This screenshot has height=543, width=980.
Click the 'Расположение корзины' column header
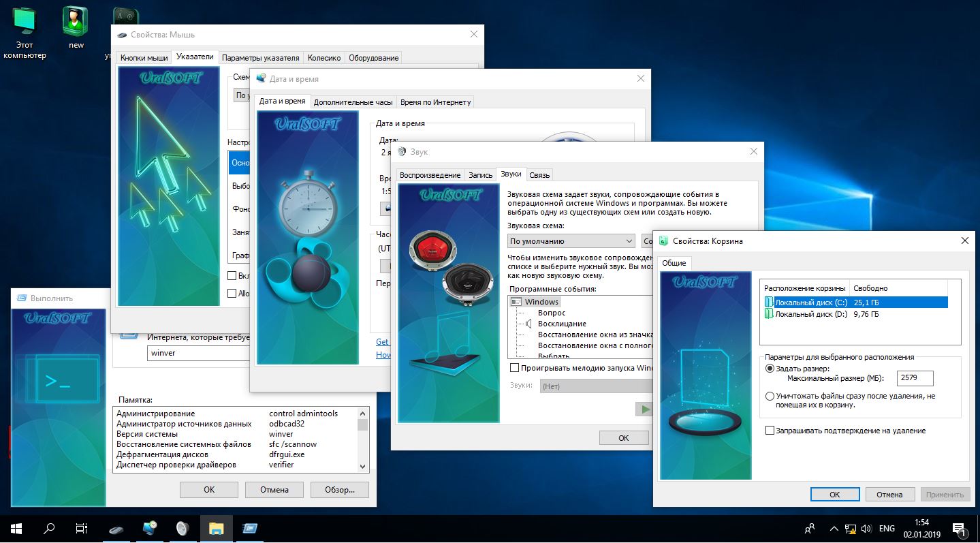(x=805, y=288)
